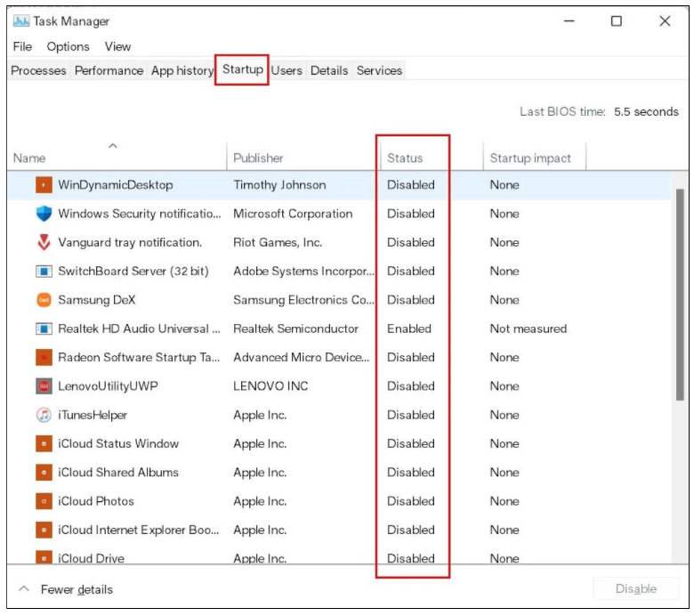Minimize the Task Manager window
This screenshot has height=616, width=694.
pyautogui.click(x=569, y=20)
